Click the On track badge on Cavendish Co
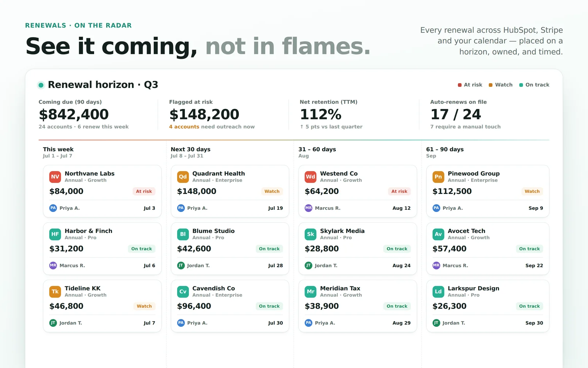The width and height of the screenshot is (588, 368). (x=269, y=306)
